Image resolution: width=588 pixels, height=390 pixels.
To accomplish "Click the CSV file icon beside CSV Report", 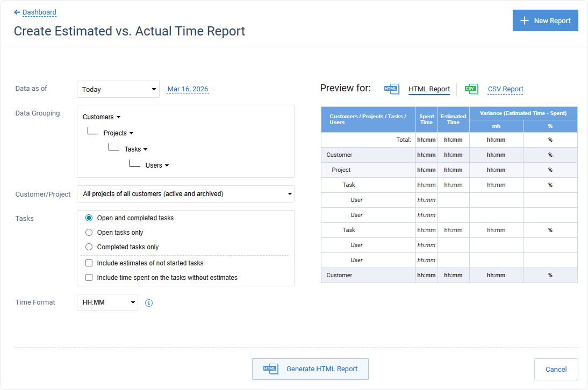I will click(471, 89).
